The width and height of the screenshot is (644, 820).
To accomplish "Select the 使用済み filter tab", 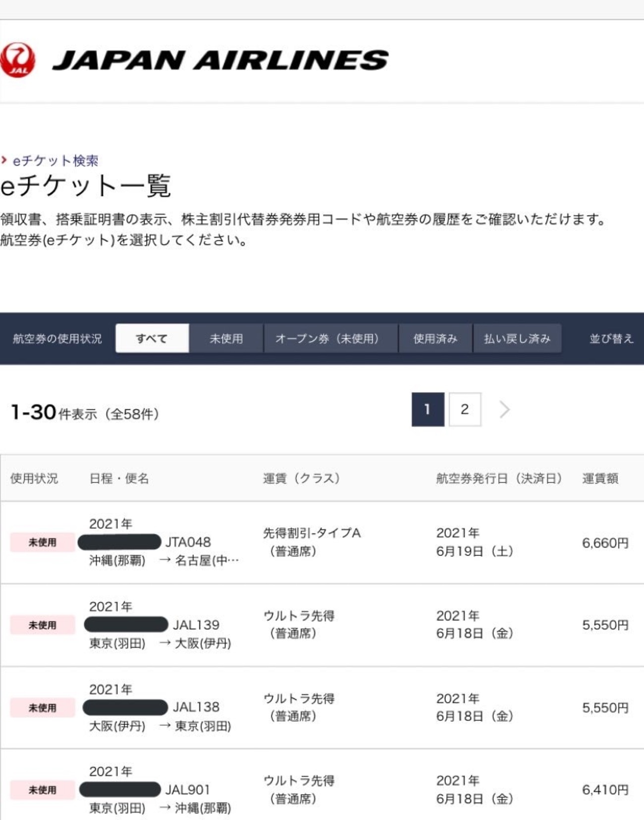I will pos(435,338).
